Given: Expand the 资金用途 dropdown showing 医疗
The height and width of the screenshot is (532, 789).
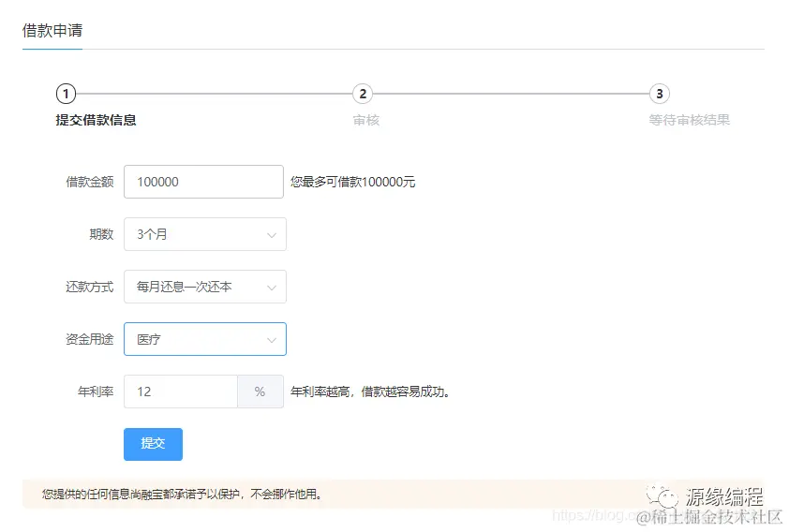Looking at the screenshot, I should click(x=205, y=339).
